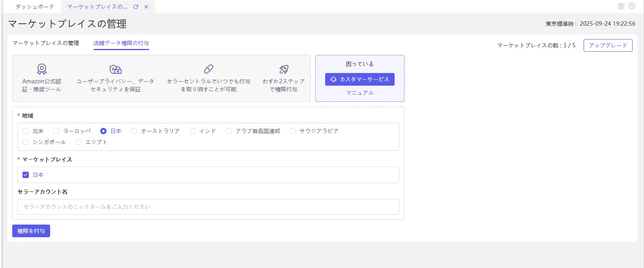This screenshot has height=268, width=644.
Task: Open the マニュアル link
Action: [360, 93]
